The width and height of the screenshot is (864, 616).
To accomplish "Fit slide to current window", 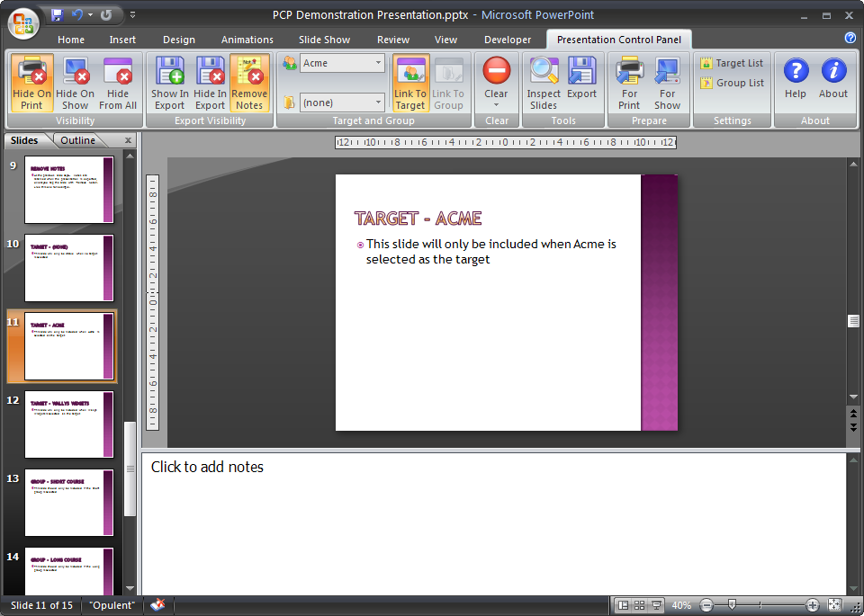I will click(x=835, y=605).
